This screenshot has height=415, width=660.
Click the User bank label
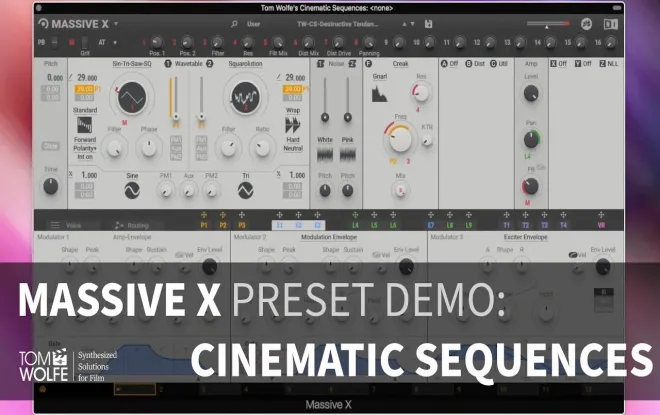click(x=253, y=24)
